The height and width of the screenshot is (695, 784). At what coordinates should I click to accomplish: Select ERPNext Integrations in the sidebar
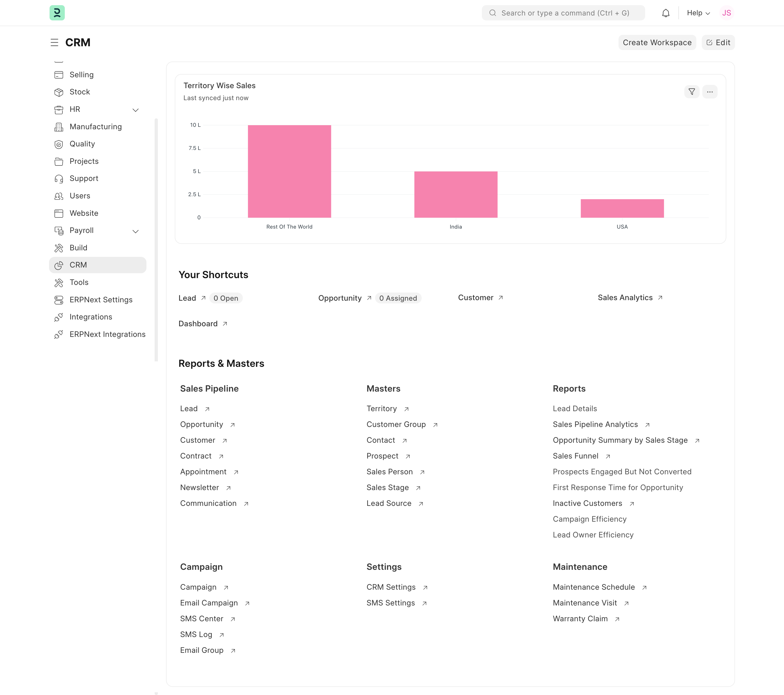click(x=107, y=334)
